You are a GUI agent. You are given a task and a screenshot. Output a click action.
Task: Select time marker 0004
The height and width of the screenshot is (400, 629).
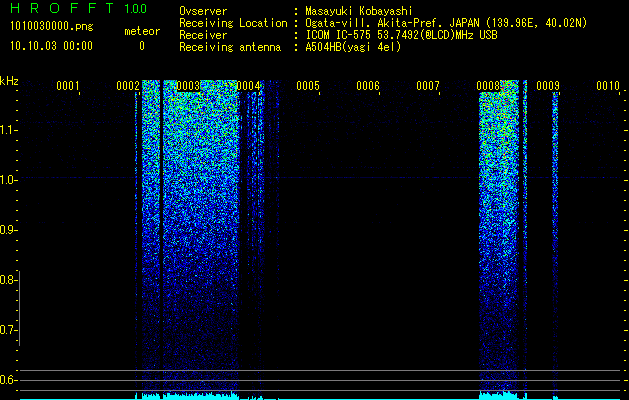(x=248, y=86)
